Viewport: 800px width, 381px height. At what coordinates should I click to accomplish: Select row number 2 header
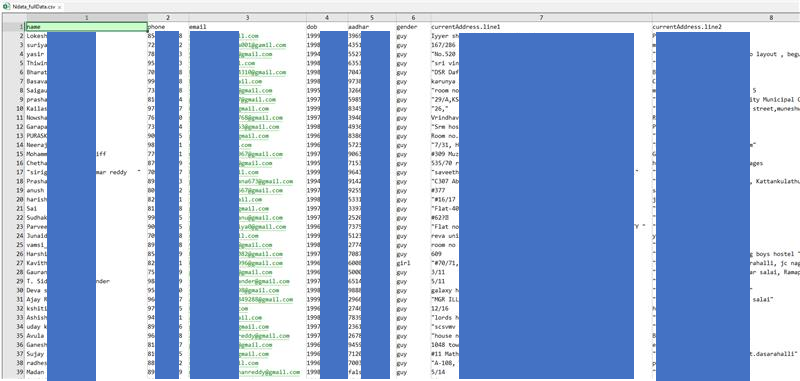pos(13,36)
